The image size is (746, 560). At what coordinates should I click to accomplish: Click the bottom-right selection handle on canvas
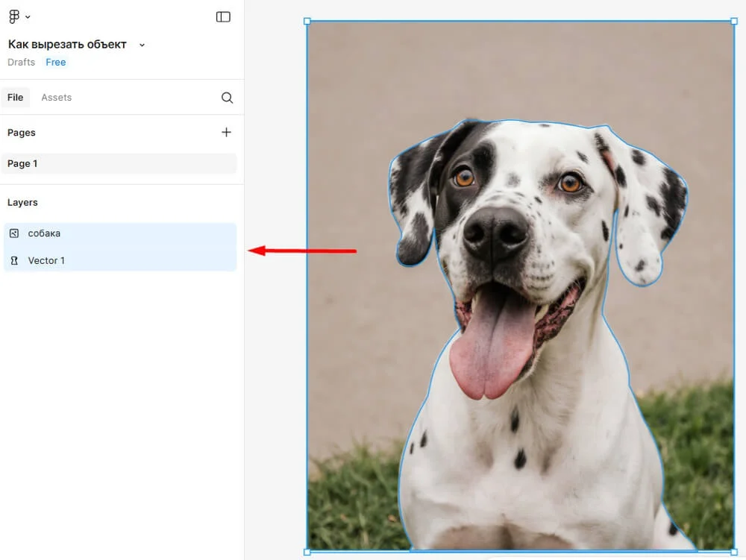[734, 552]
